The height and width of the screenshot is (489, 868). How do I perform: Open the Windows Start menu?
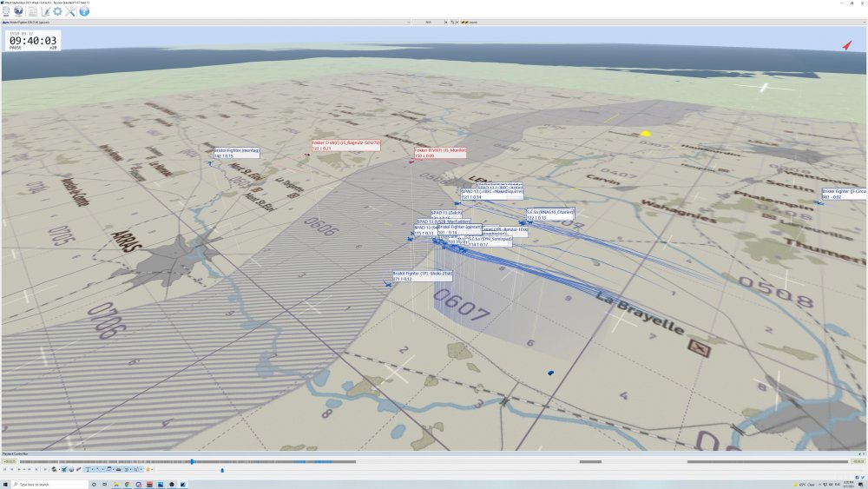pyautogui.click(x=5, y=485)
